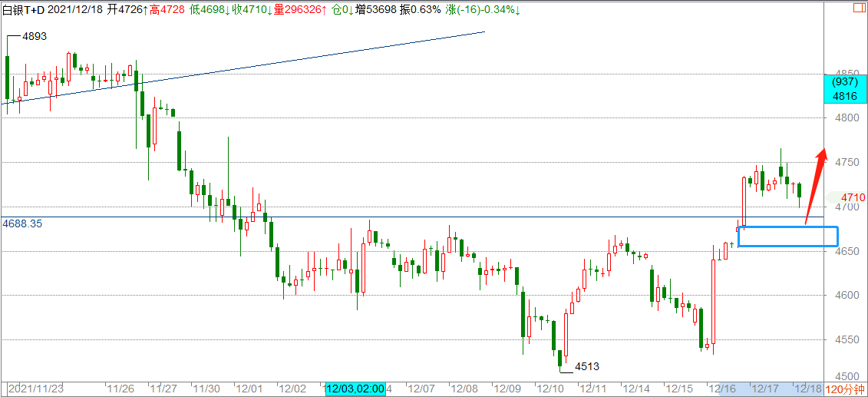Screen dimensions: 868x397
Task: Click the 11/26 date axis label
Action: pos(120,390)
